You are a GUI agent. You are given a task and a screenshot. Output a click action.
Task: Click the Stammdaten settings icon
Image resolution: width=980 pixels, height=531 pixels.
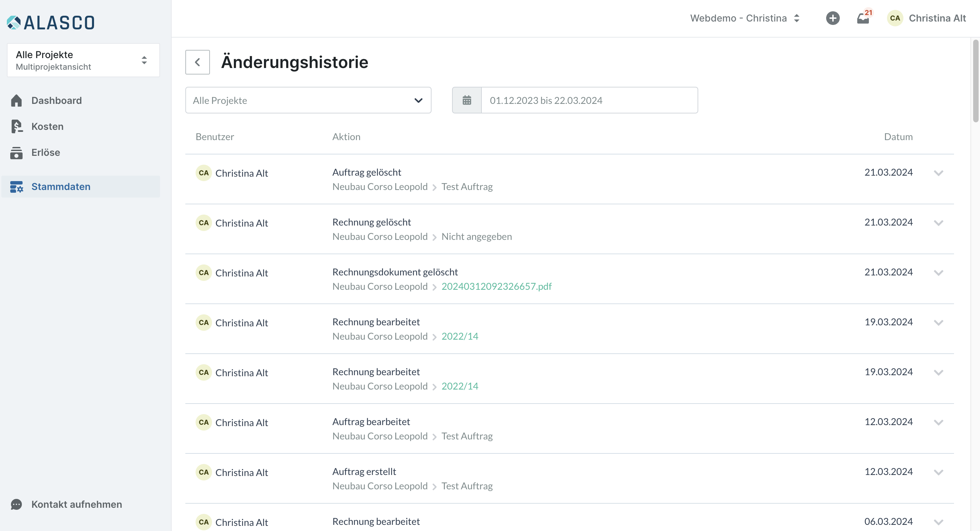click(x=16, y=187)
